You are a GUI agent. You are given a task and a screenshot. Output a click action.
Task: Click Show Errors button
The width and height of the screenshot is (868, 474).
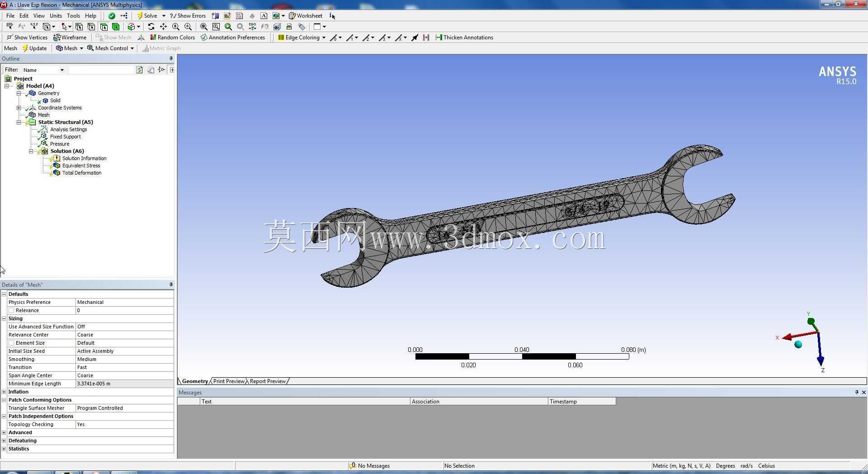pyautogui.click(x=188, y=16)
